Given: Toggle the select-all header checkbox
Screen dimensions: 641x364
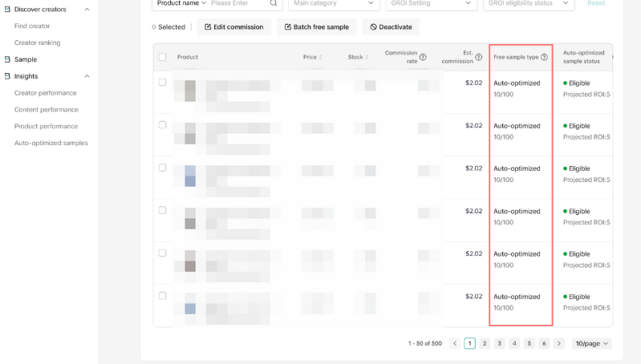Looking at the screenshot, I should [x=163, y=57].
